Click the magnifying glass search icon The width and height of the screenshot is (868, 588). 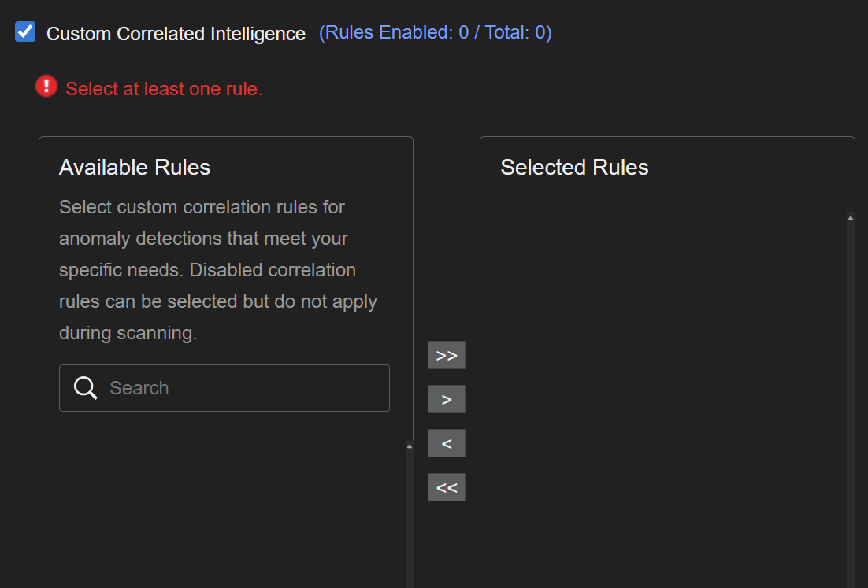[85, 388]
